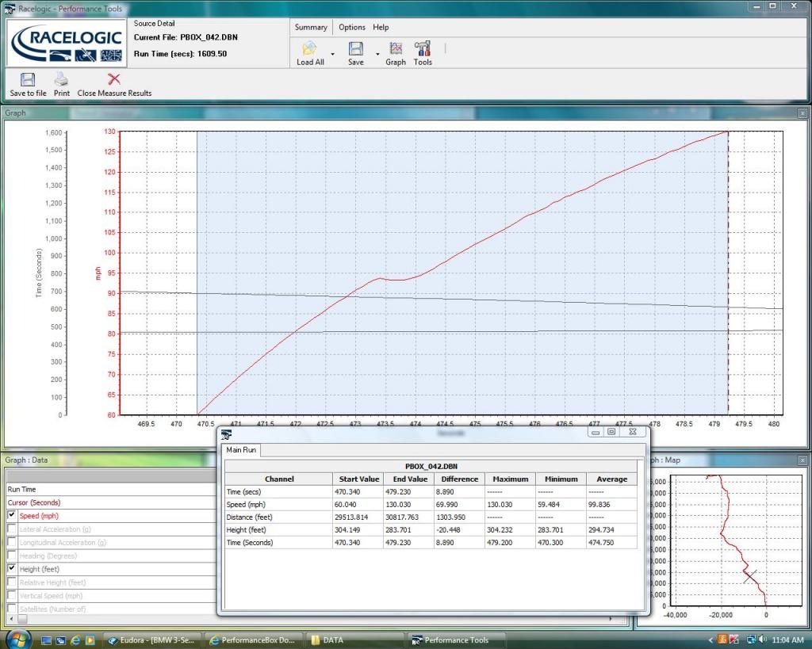Image resolution: width=812 pixels, height=649 pixels.
Task: Uncheck the Speed (mph) channel checkbox
Action: [11, 515]
